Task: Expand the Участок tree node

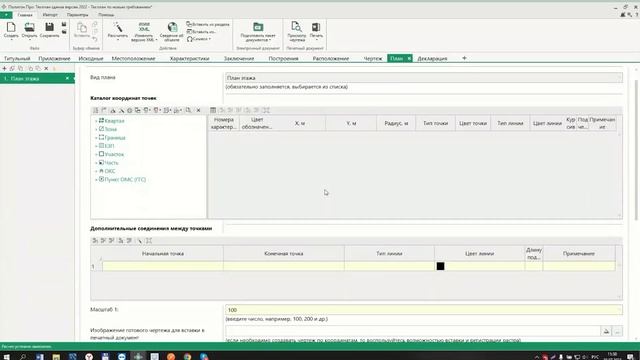Action: coord(96,155)
